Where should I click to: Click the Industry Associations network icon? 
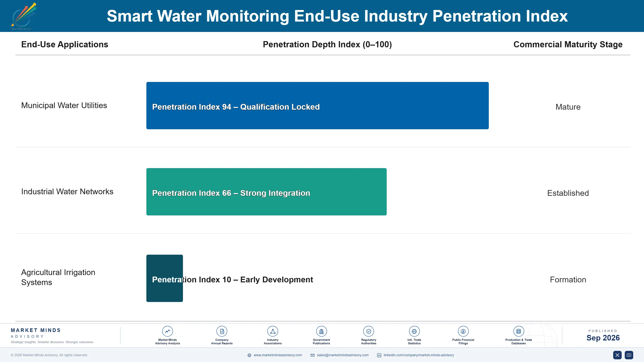click(273, 331)
